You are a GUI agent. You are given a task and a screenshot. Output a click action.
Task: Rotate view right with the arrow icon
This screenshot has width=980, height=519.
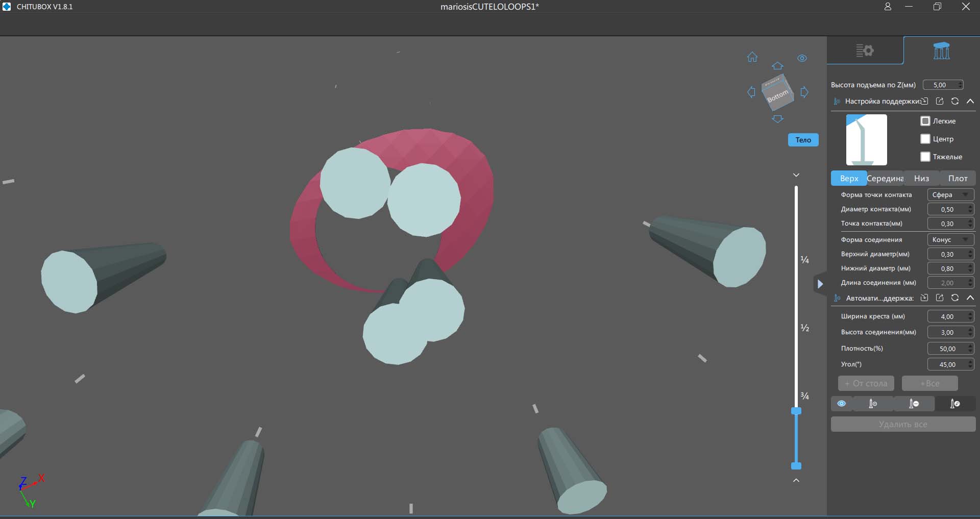(804, 92)
